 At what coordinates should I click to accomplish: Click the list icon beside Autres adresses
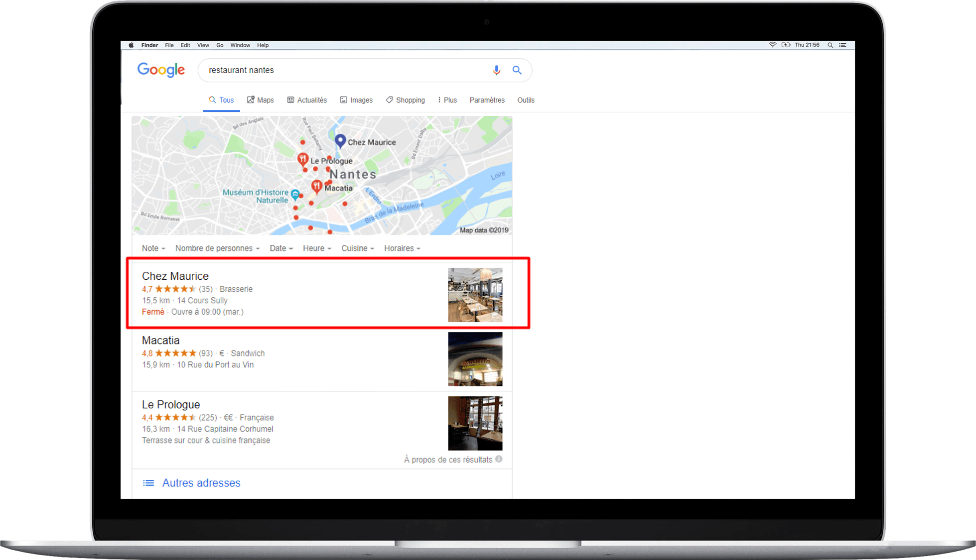click(148, 483)
